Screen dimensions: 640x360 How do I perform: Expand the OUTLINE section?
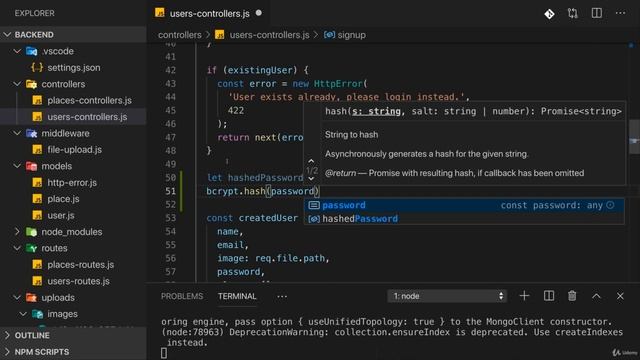tap(7, 335)
